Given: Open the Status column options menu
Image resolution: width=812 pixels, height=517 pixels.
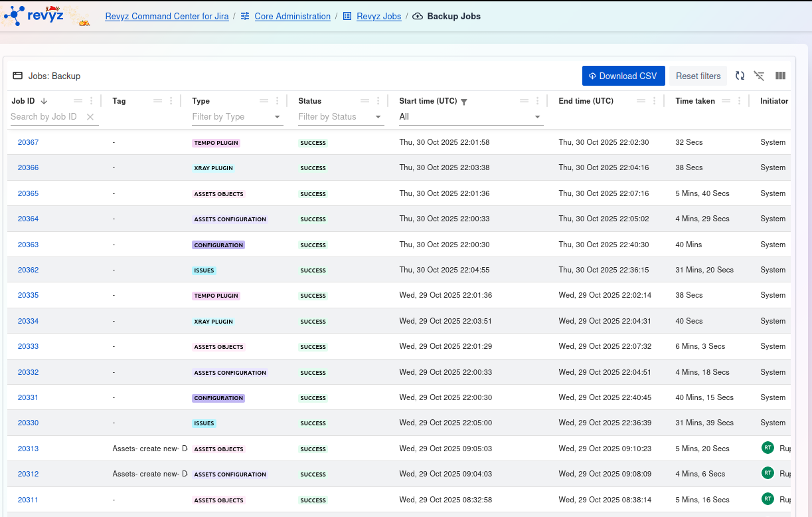Looking at the screenshot, I should [378, 101].
